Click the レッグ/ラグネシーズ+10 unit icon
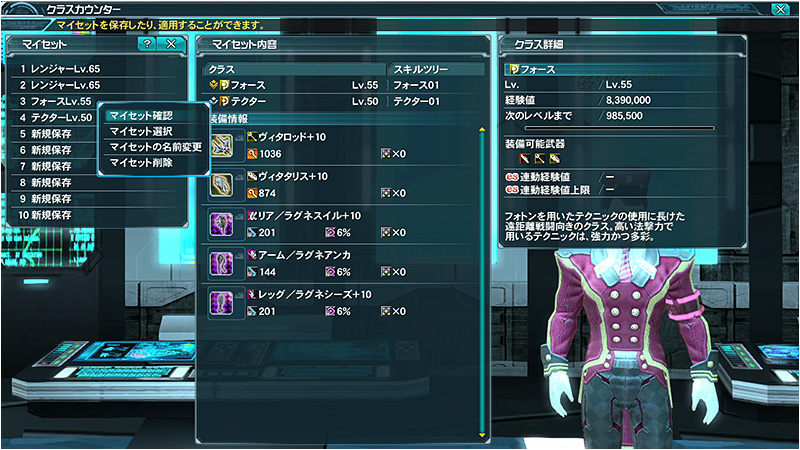This screenshot has height=450, width=800. [221, 303]
